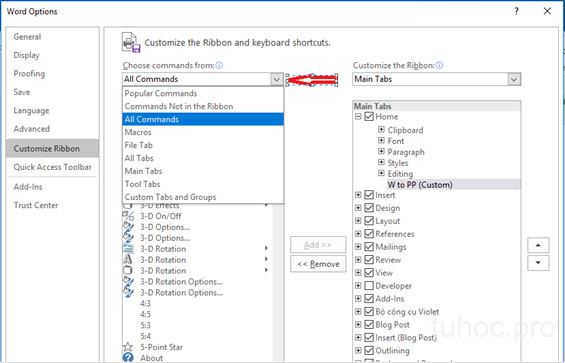Click the 5-Point Star command icon
Screen dimensions: 565x363
click(x=128, y=347)
